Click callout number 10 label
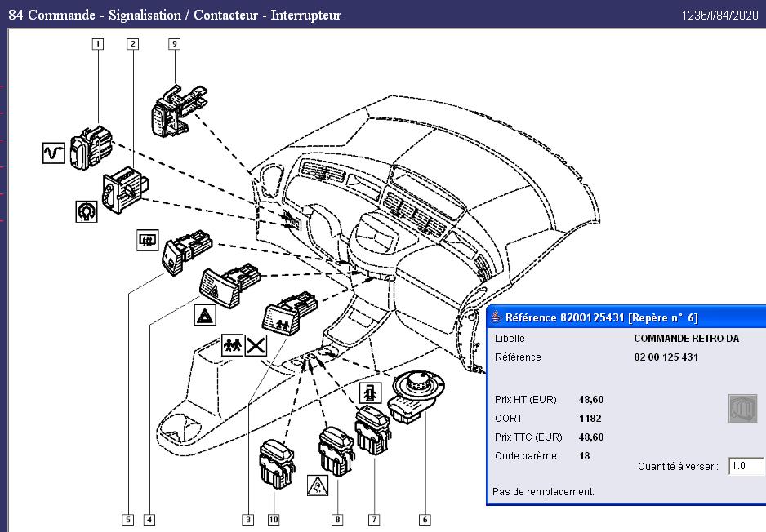Viewport: 766px width, 532px height. pyautogui.click(x=273, y=519)
